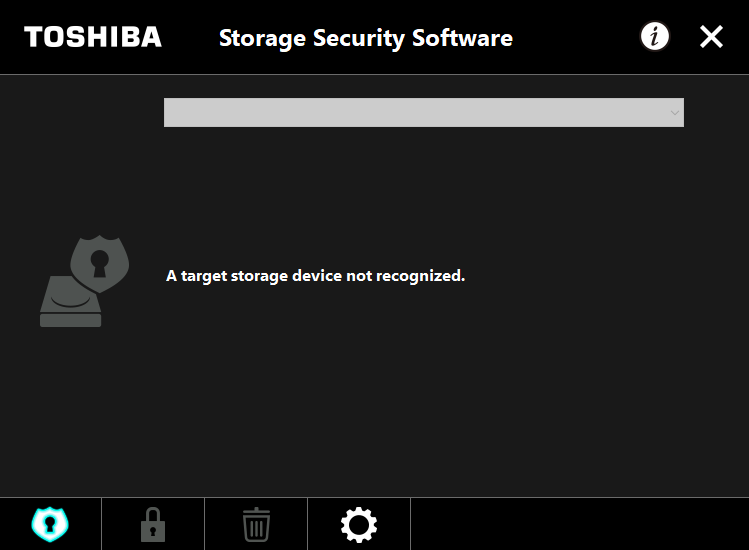Close Storage Security Software with the X
749x550 pixels.
[x=711, y=37]
